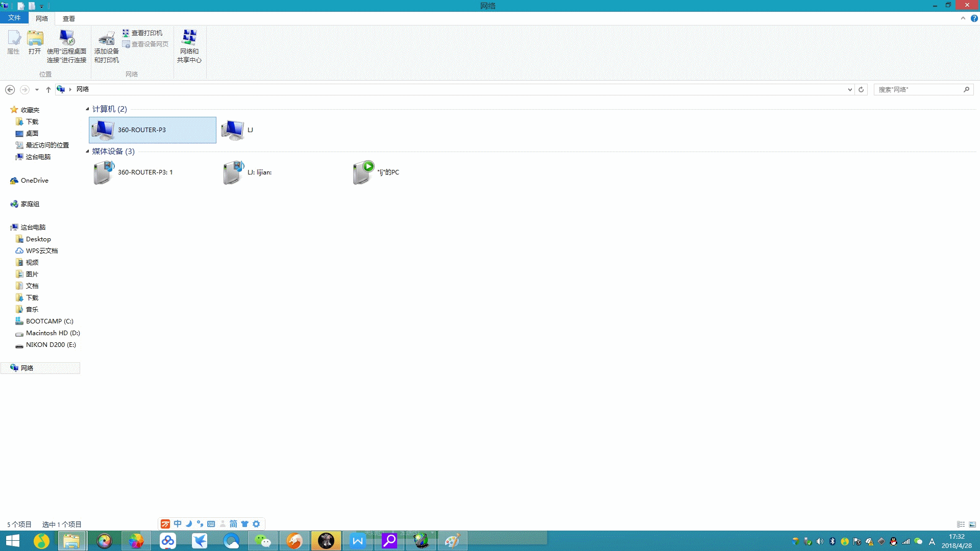980x551 pixels.
Task: Select the "lj"的PC media device
Action: [377, 172]
